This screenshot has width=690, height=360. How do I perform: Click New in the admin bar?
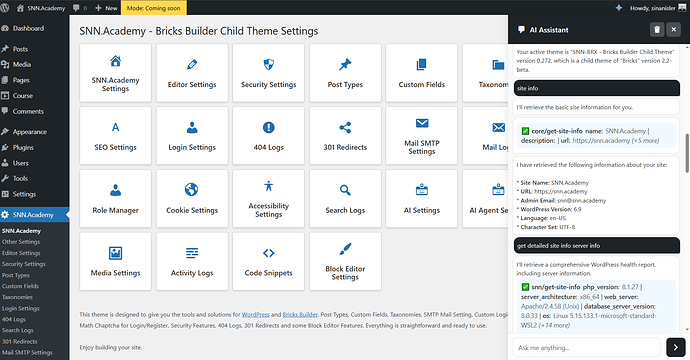pyautogui.click(x=106, y=8)
